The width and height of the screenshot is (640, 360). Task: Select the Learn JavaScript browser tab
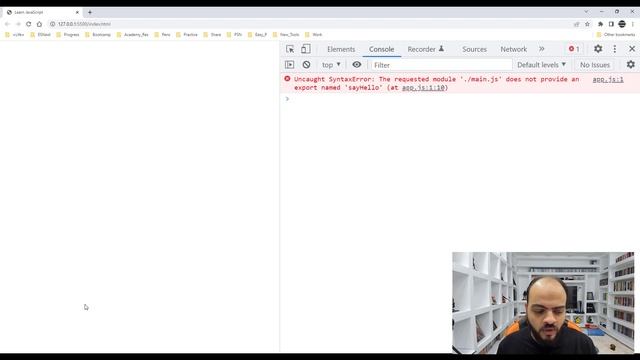click(x=42, y=12)
